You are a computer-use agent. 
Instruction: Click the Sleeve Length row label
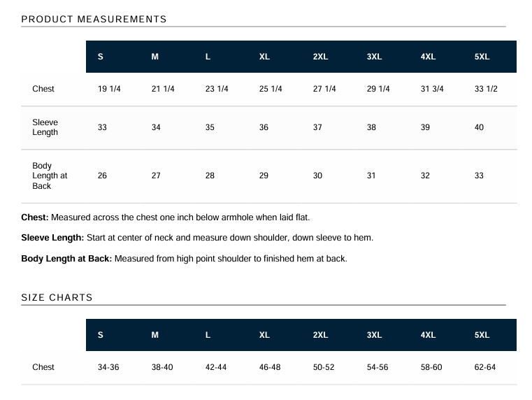[x=45, y=127]
